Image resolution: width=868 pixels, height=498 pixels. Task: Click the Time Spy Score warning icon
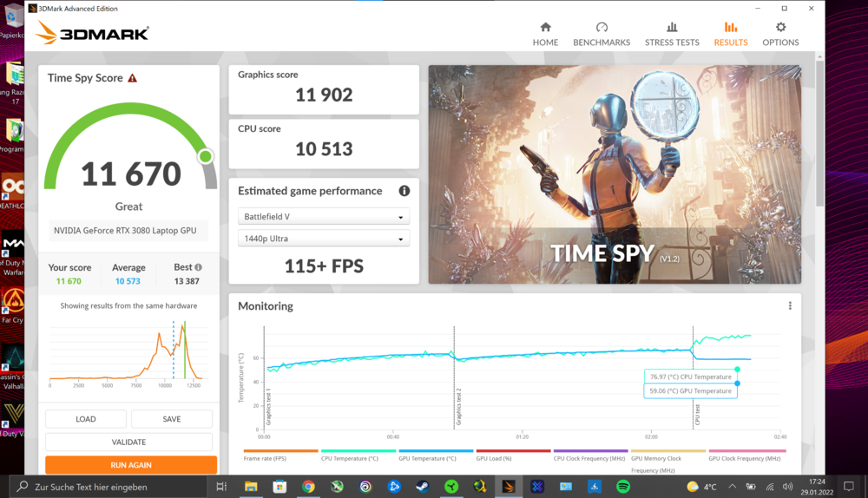[133, 78]
